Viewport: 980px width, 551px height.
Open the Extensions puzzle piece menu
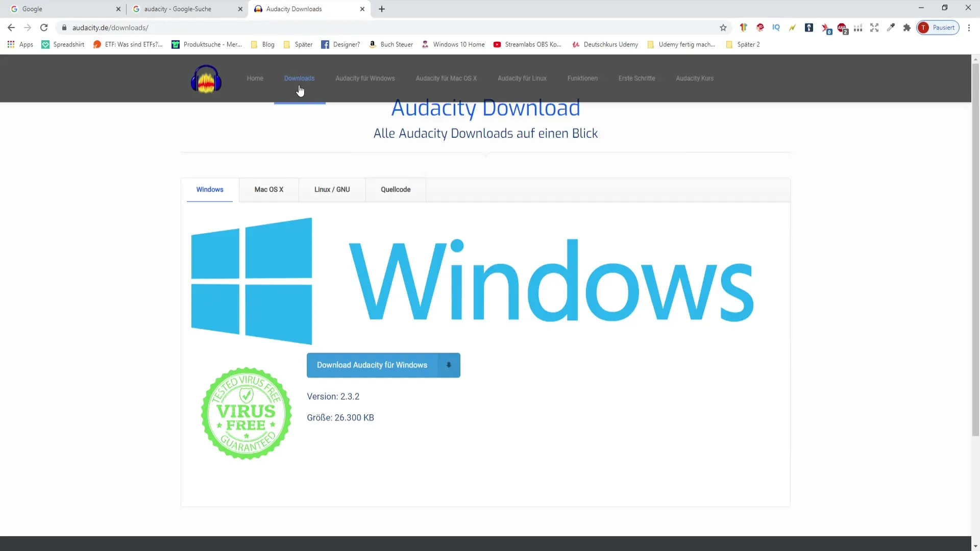click(x=907, y=28)
